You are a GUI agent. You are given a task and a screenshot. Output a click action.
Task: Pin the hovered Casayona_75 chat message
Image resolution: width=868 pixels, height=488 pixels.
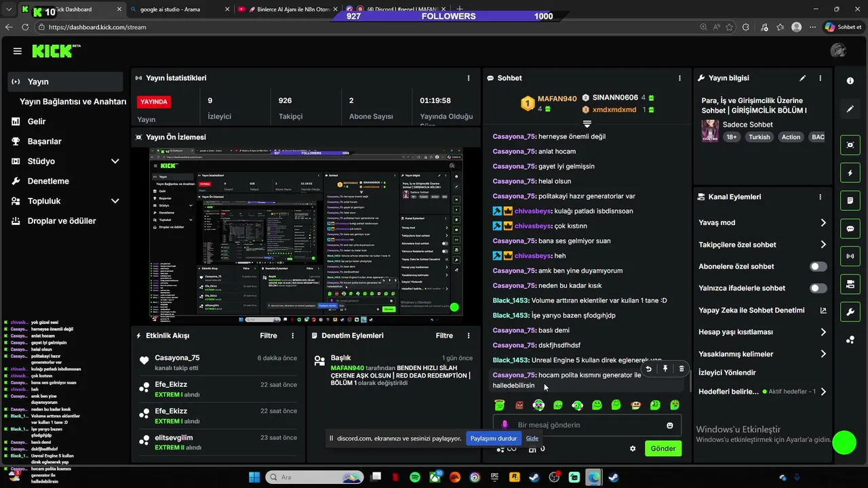665,369
